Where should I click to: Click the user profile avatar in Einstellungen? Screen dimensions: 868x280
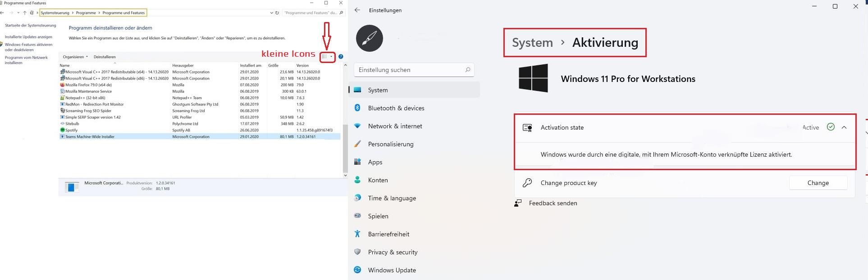[370, 38]
